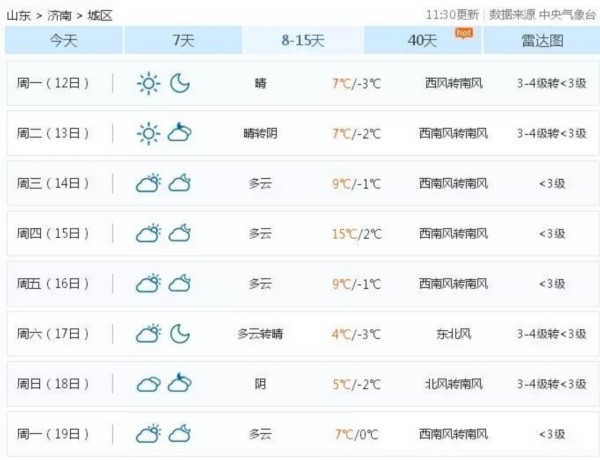Viewport: 600px width, 460px height.
Task: Click the 城区 breadcrumb link
Action: [x=99, y=15]
